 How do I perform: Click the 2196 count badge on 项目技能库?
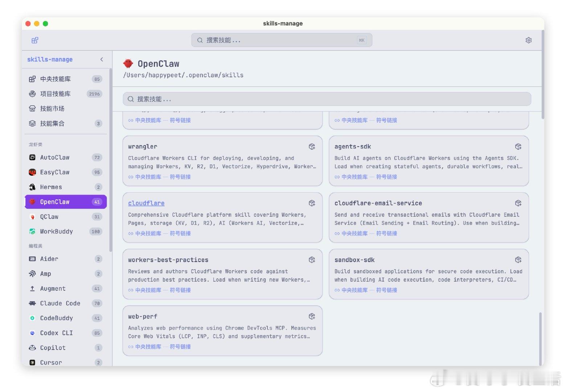[94, 94]
